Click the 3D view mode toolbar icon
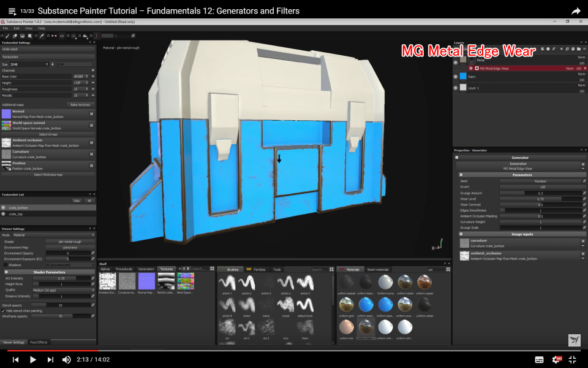The image size is (588, 368). pyautogui.click(x=73, y=36)
